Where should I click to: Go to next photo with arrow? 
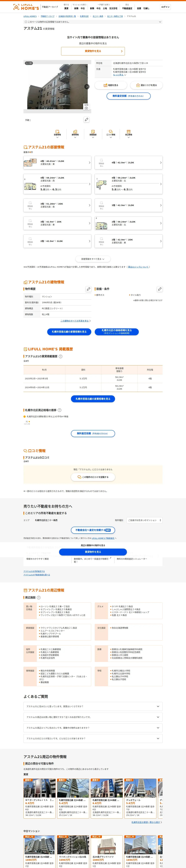(x=87, y=87)
